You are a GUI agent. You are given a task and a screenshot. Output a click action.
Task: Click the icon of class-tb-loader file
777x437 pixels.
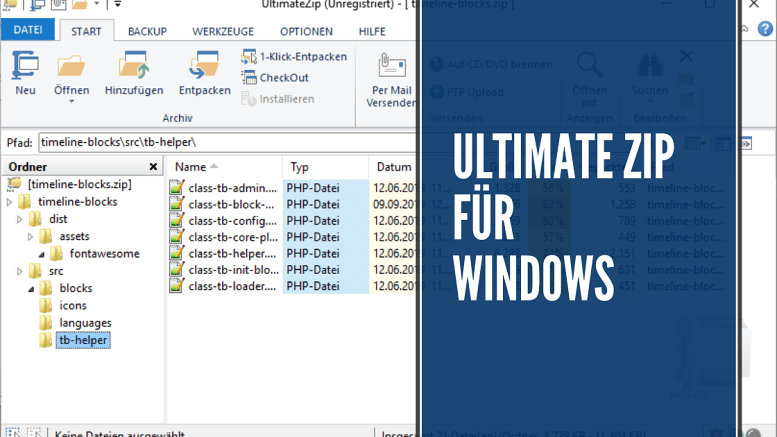[177, 285]
